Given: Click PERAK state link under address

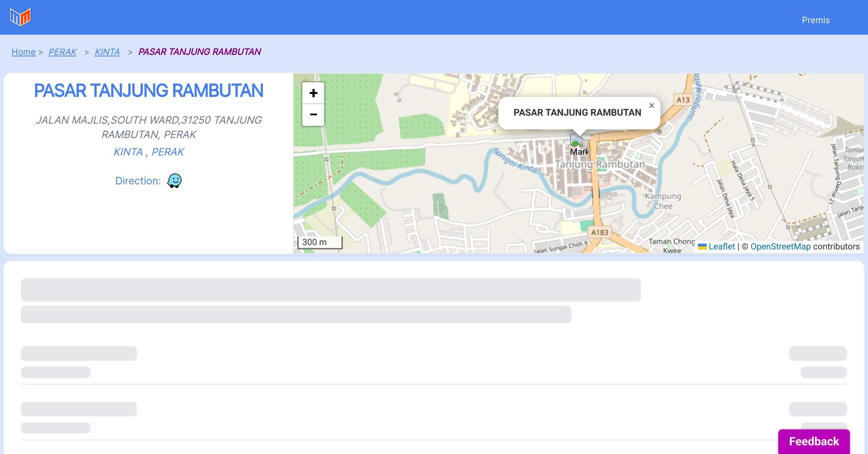Looking at the screenshot, I should 168,152.
